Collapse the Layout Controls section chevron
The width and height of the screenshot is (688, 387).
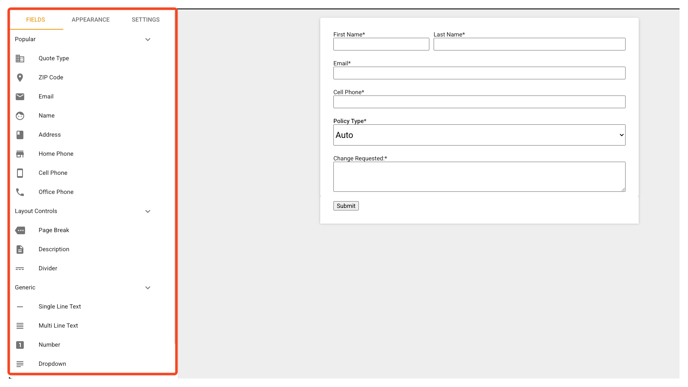(148, 211)
